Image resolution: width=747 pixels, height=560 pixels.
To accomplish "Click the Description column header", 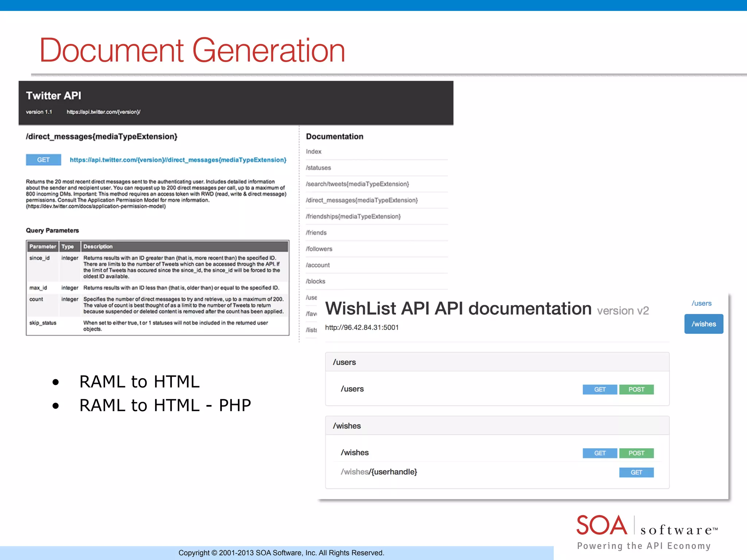I will [x=185, y=246].
